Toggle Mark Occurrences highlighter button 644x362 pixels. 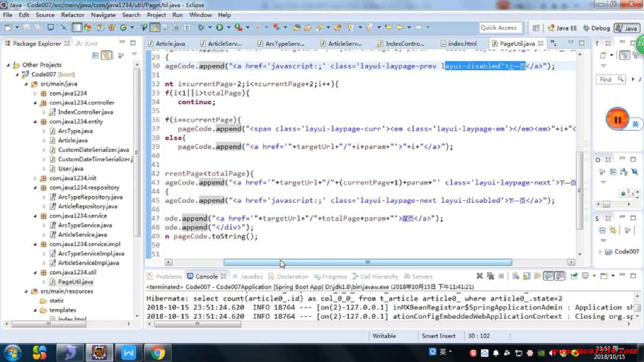pos(154,27)
